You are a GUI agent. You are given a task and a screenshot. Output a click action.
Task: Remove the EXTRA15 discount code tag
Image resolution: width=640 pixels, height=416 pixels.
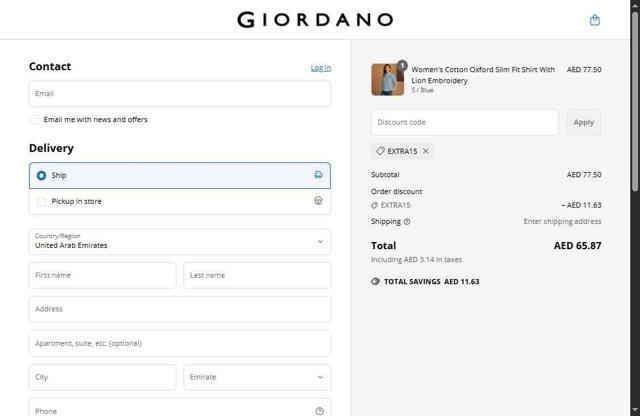tap(426, 151)
